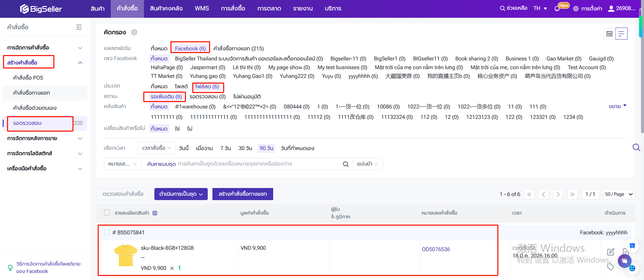The height and width of the screenshot is (280, 644).
Task: Edit order BS5075841 with pencil icon
Action: point(610,252)
